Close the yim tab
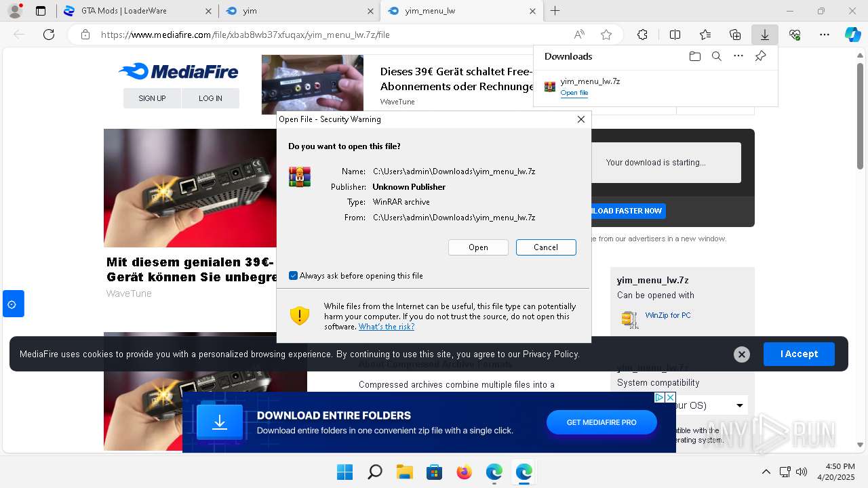The width and height of the screenshot is (868, 488). tap(370, 11)
